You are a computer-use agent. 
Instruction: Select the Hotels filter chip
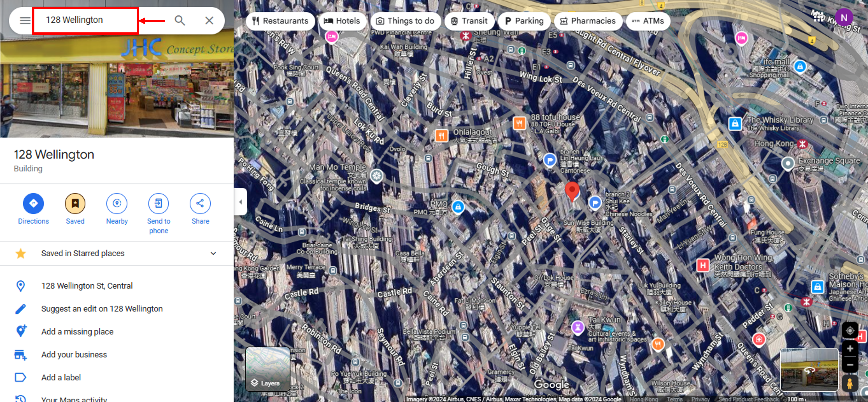pos(342,21)
